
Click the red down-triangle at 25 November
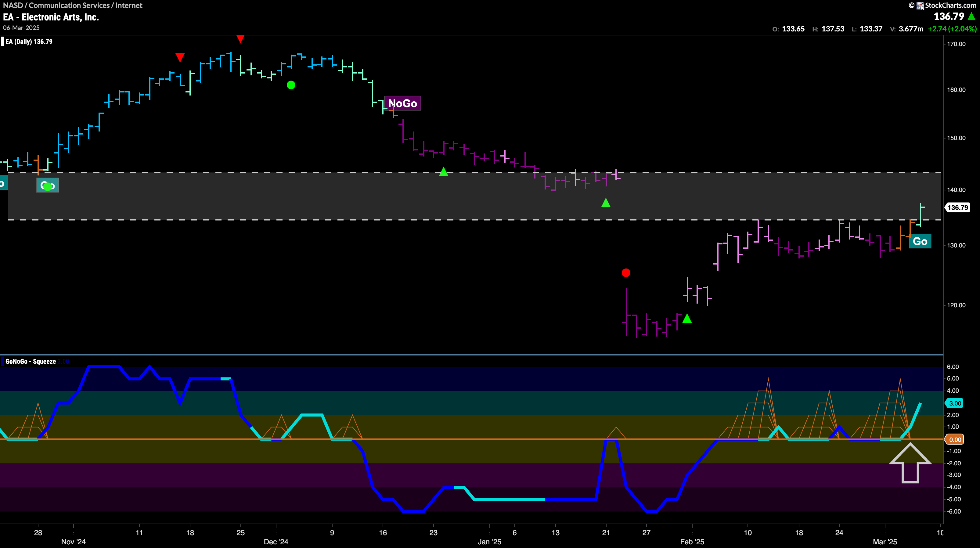(x=240, y=39)
